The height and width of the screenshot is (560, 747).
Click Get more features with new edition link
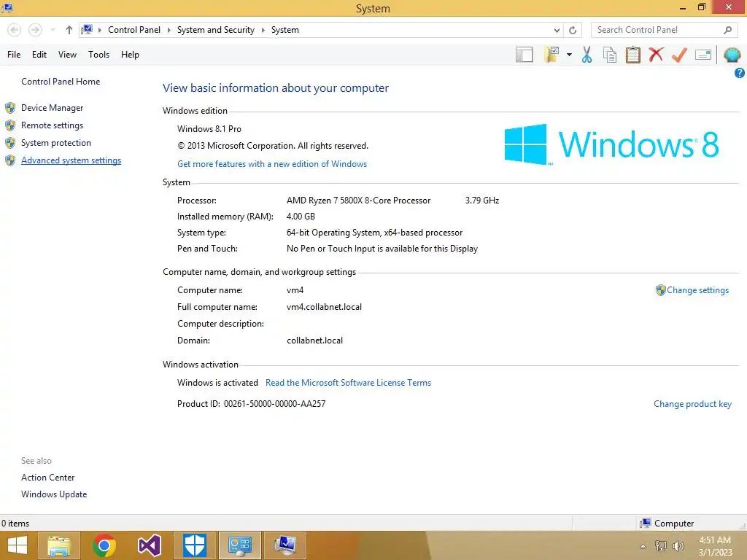coord(272,164)
